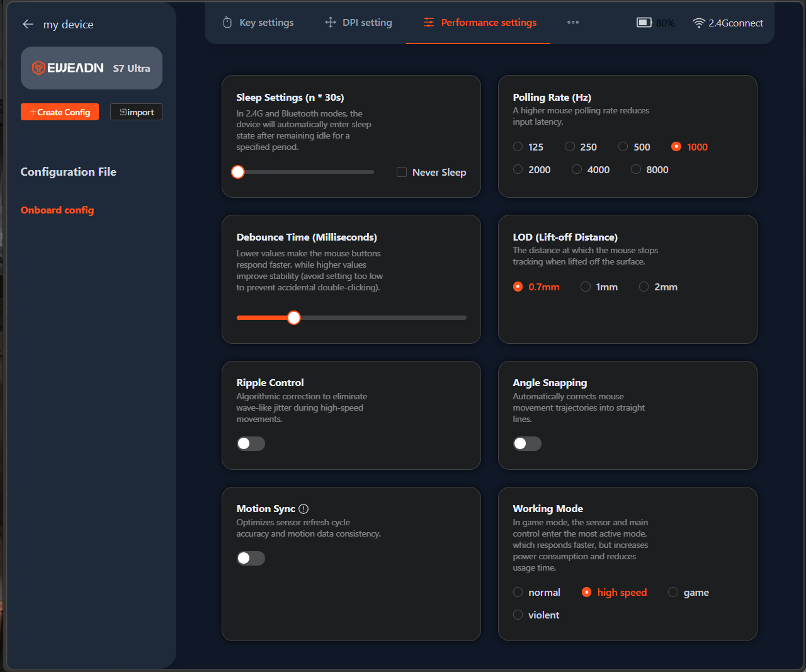The width and height of the screenshot is (806, 672).
Task: Enable the Angle Snapping switch
Action: pos(527,444)
